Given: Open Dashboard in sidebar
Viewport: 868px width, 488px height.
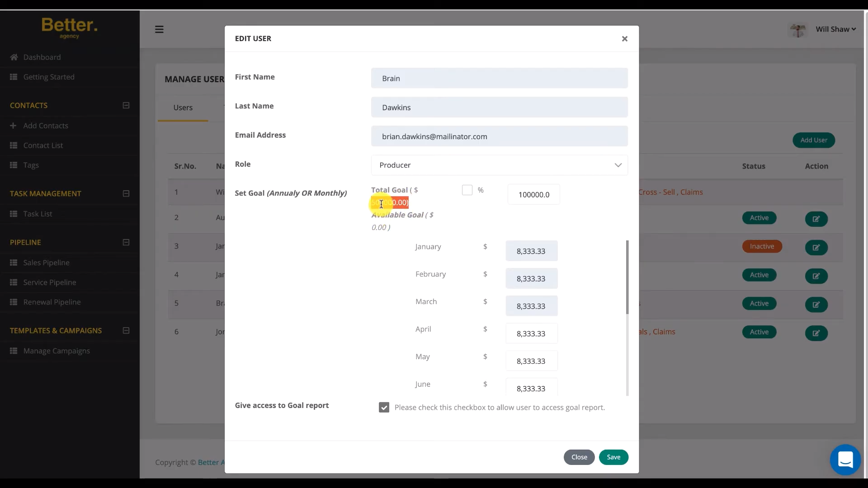Looking at the screenshot, I should (x=42, y=57).
